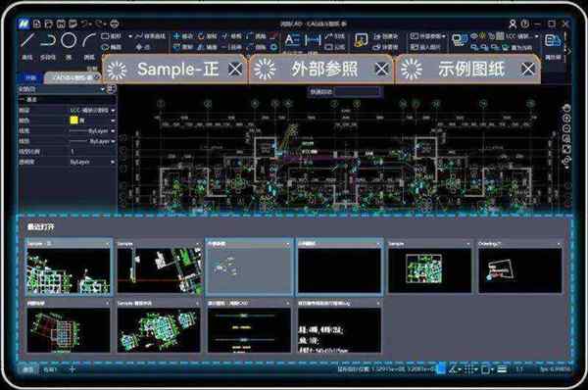Click the 1:1 scale button
The image size is (588, 390).
point(519,369)
